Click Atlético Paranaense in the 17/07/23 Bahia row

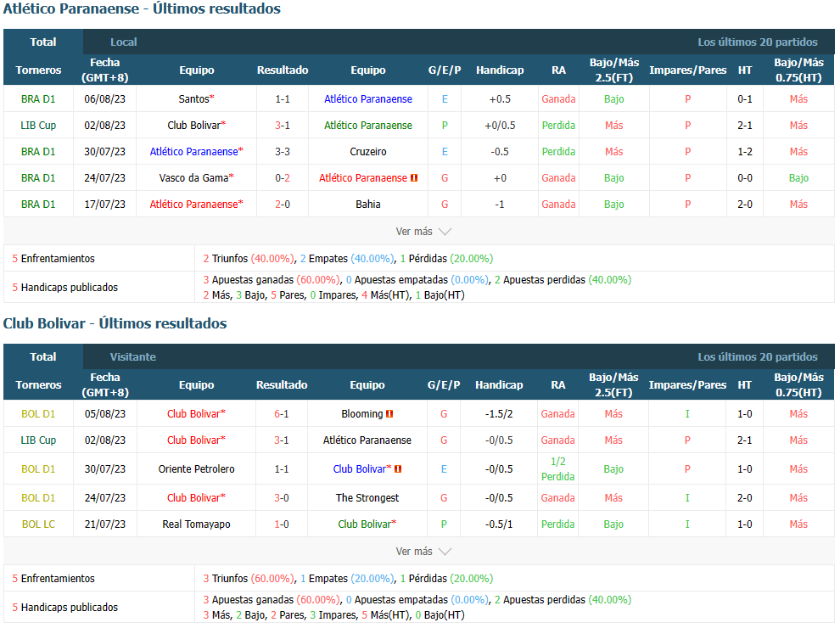(x=194, y=205)
